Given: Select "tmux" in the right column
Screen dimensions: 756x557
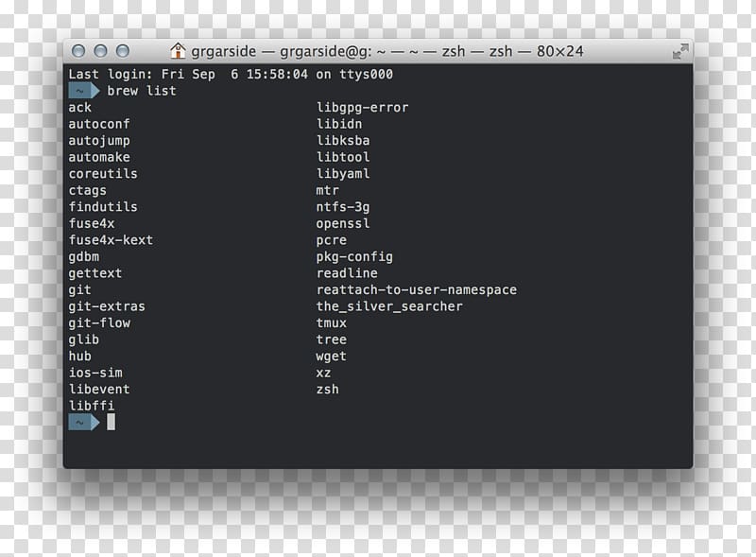Looking at the screenshot, I should [x=332, y=322].
